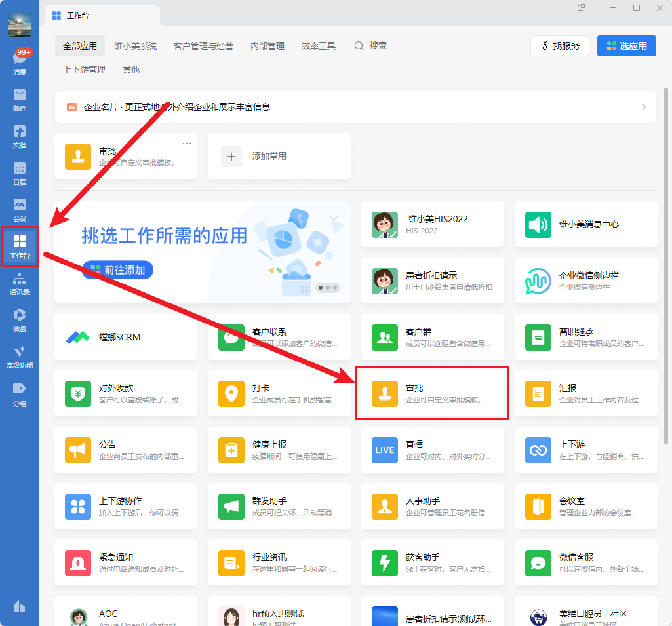Expand the 企业名片 banner chevron arrow

click(x=644, y=107)
